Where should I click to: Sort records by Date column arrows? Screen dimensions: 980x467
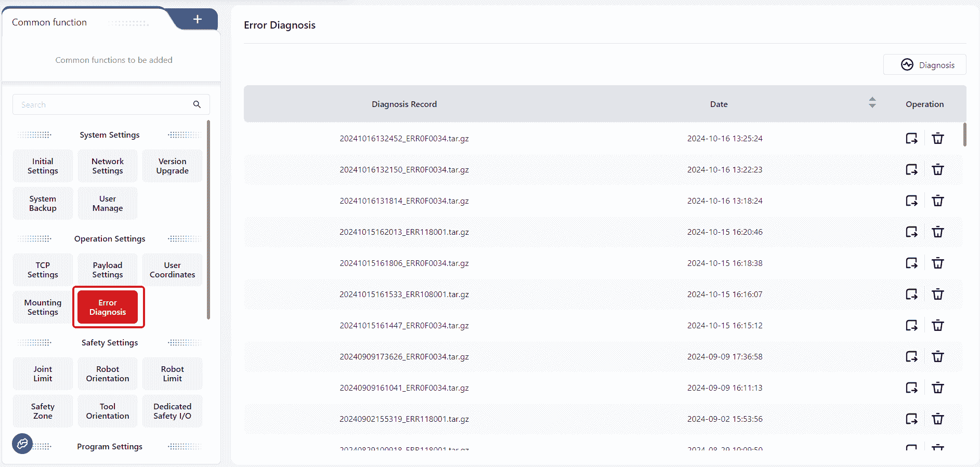872,103
